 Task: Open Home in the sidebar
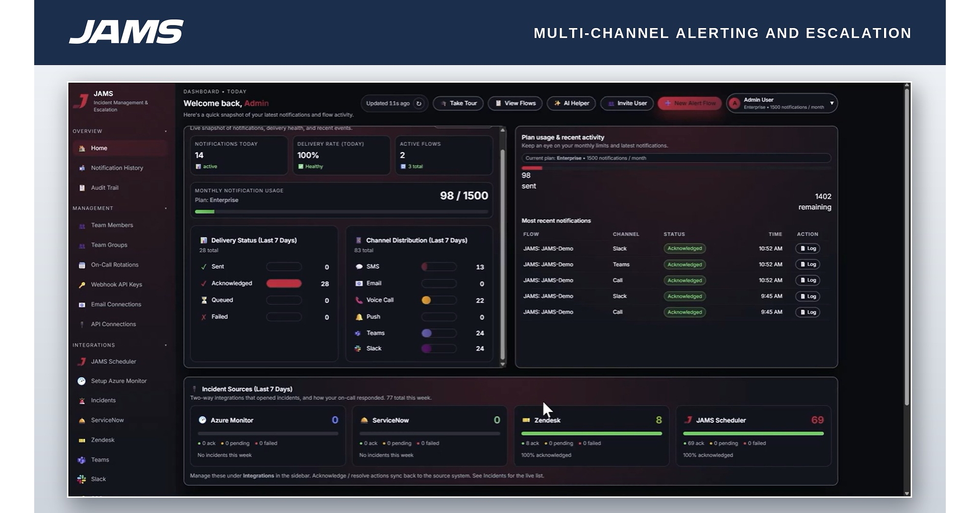click(x=120, y=148)
